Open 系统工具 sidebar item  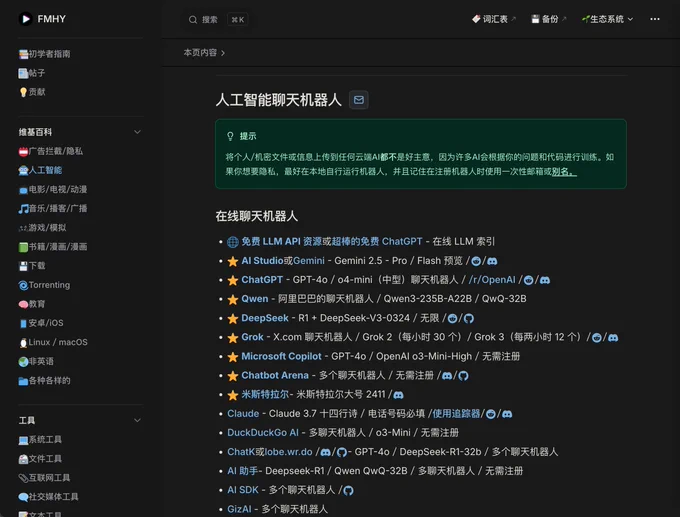(x=40, y=439)
